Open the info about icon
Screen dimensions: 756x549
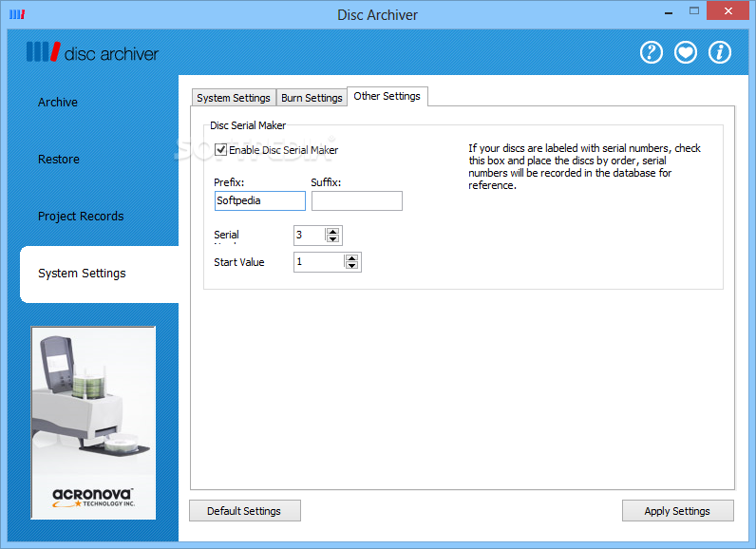(x=719, y=52)
